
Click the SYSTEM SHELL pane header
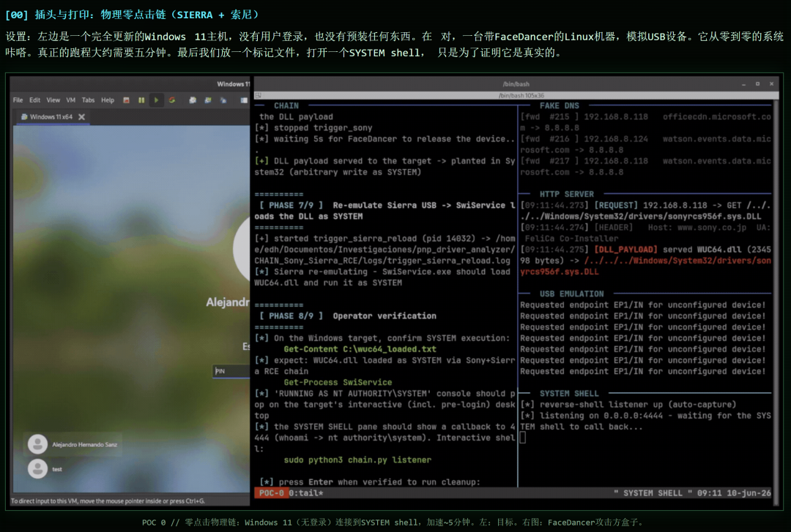[x=568, y=394]
